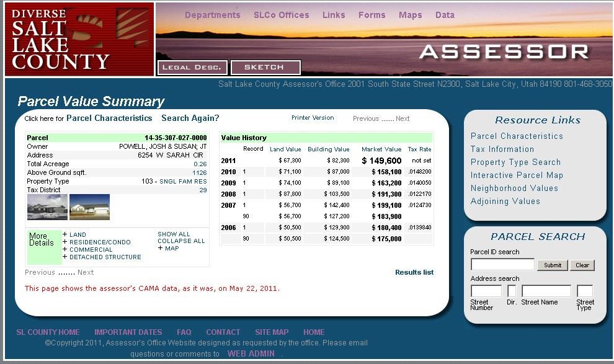This screenshot has width=614, height=364.
Task: Expand the DETACHED STRUCTURE section
Action: click(105, 257)
